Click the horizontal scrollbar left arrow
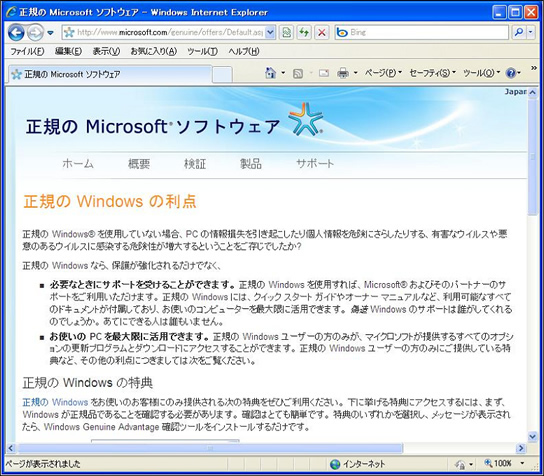Screen dimensions: 544x476 (x=11, y=448)
